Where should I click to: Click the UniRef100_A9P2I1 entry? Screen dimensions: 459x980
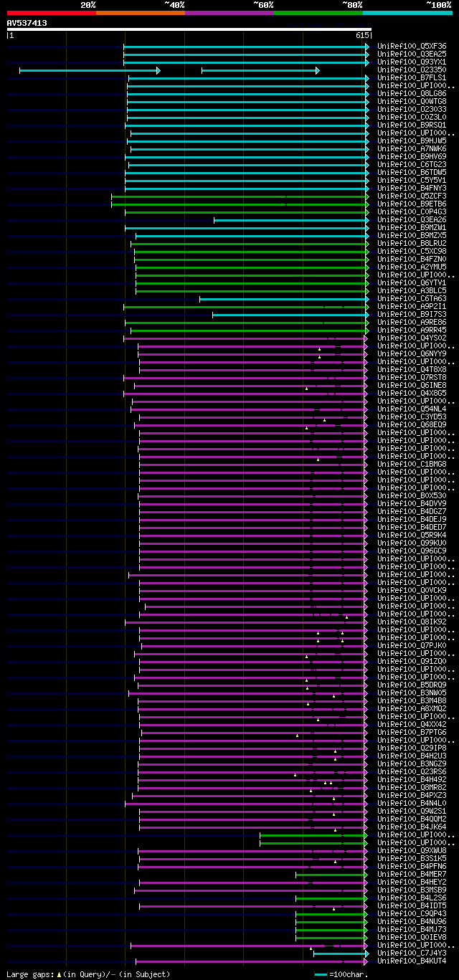412,306
